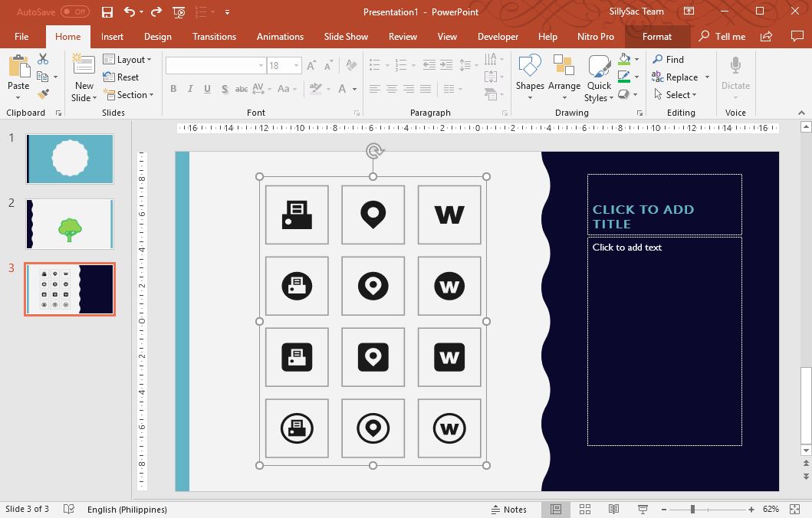Switch to the Design tab
This screenshot has width=812, height=518.
coord(157,36)
